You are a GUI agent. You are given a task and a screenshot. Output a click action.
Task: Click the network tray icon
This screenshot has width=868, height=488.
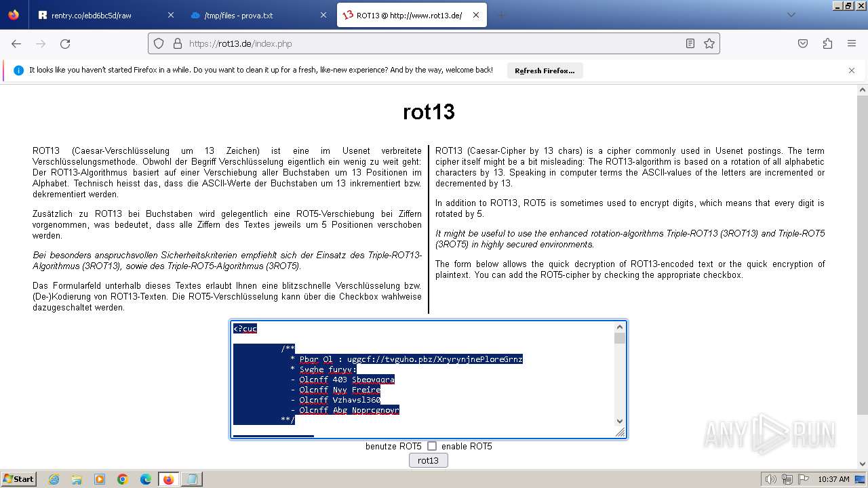point(787,479)
